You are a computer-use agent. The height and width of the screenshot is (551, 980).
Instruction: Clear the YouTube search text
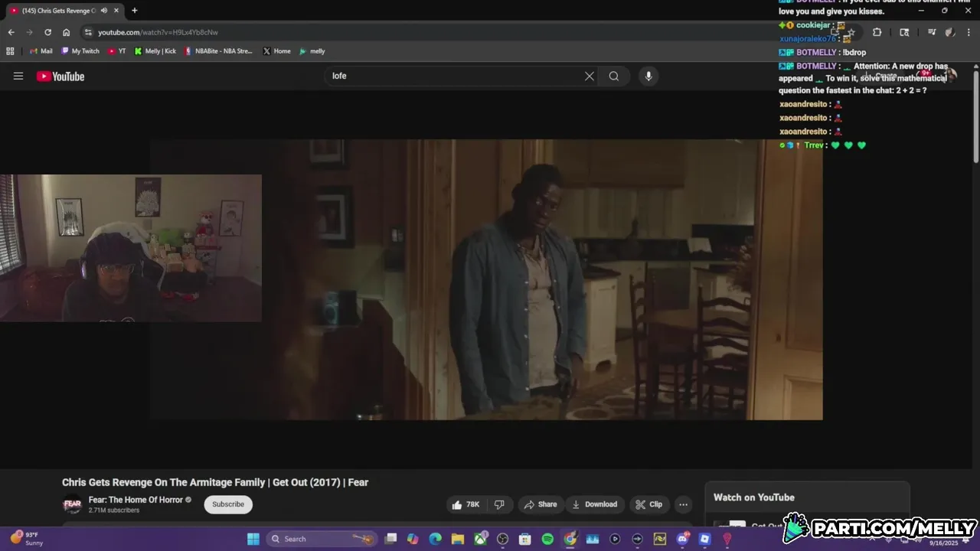590,76
